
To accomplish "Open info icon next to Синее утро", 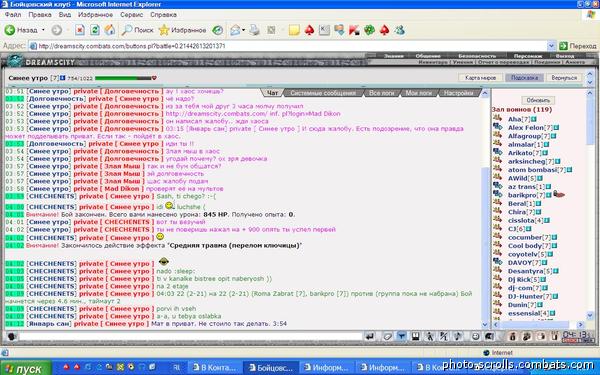I will [x=62, y=78].
